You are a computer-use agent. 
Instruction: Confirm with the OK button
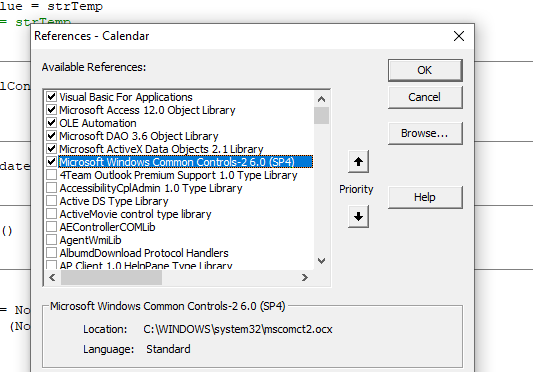point(425,70)
